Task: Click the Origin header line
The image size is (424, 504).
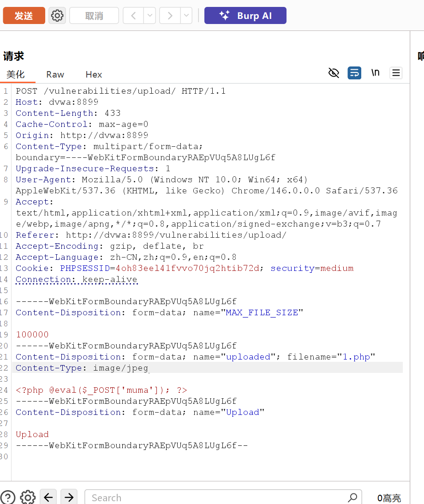Action: point(82,135)
